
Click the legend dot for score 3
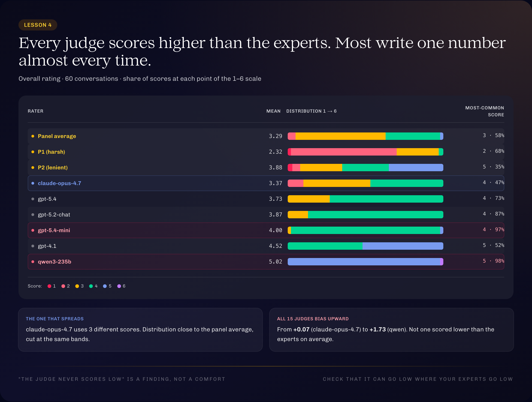pos(77,286)
